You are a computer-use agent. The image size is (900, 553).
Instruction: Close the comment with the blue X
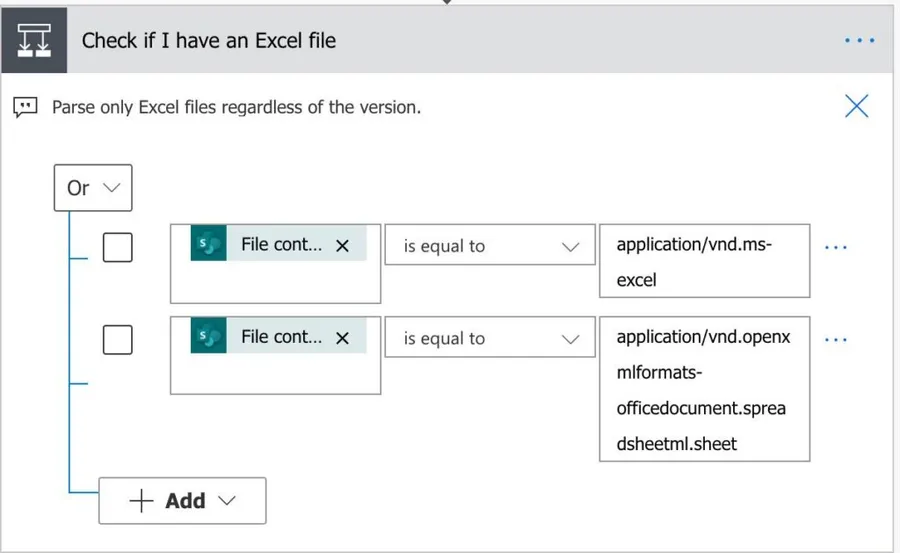click(x=856, y=106)
